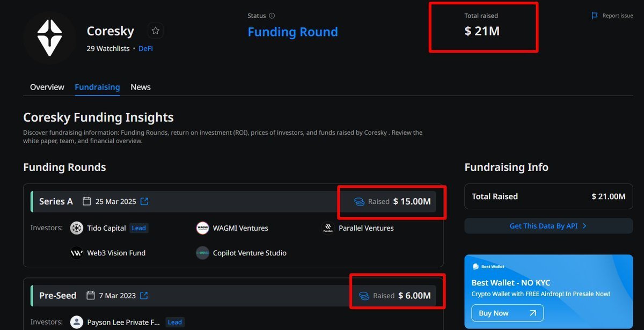Click the Coresky project logo

[49, 38]
